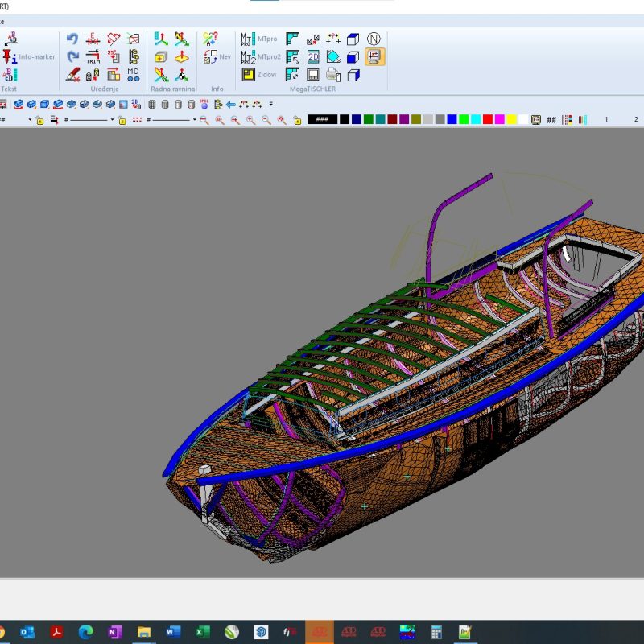The width and height of the screenshot is (644, 644).
Task: Toggle the solid blue cube shading mode
Action: [x=353, y=56]
